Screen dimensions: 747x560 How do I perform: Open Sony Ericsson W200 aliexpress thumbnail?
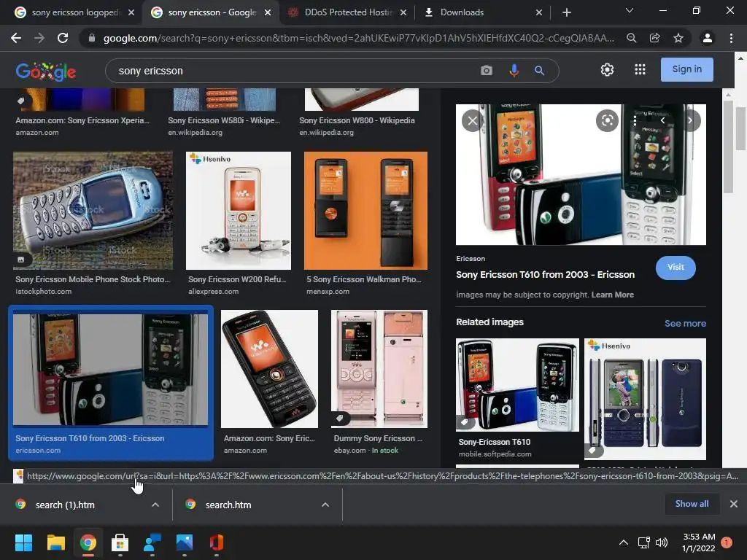pos(239,211)
